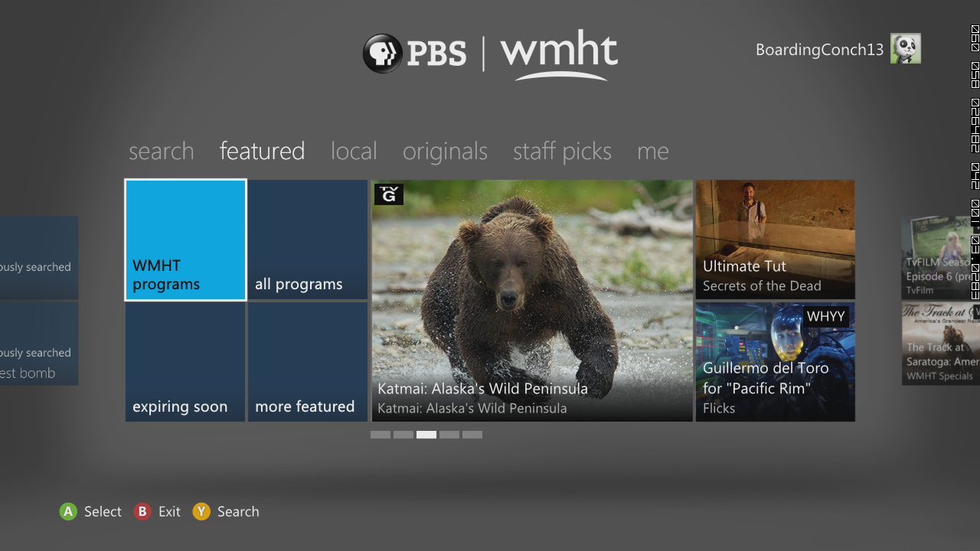Open the me tab
The image size is (980, 551).
click(653, 151)
